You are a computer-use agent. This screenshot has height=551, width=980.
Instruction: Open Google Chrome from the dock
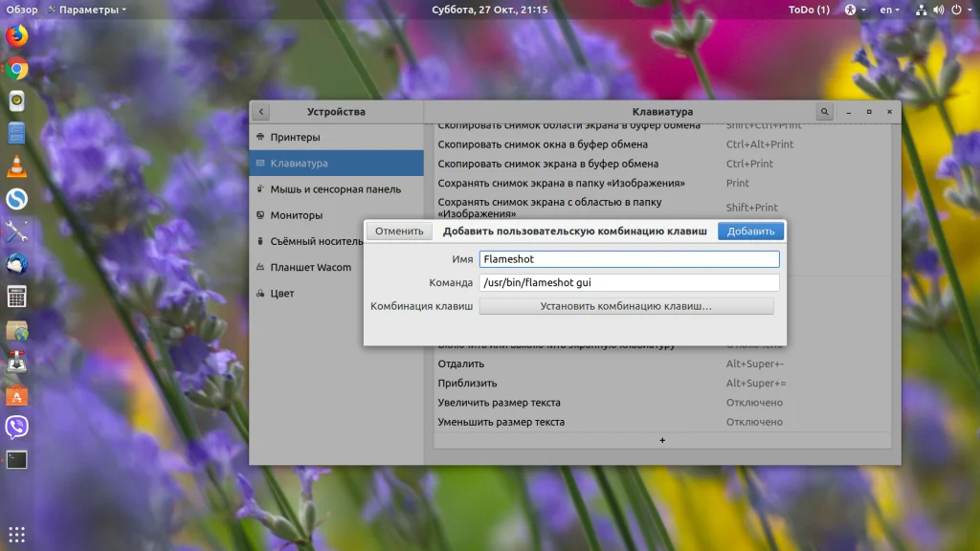point(16,69)
